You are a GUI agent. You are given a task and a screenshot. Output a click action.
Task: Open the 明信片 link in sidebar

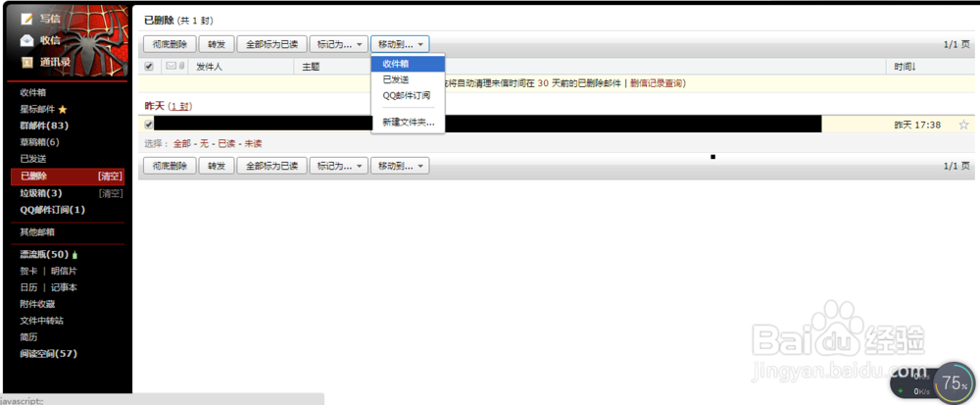64,272
